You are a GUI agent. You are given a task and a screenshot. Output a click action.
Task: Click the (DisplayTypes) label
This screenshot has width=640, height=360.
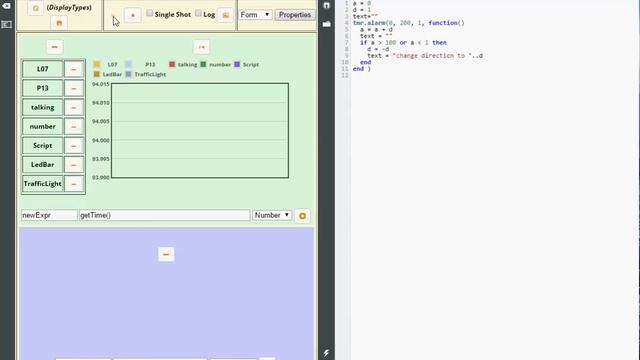pyautogui.click(x=69, y=7)
